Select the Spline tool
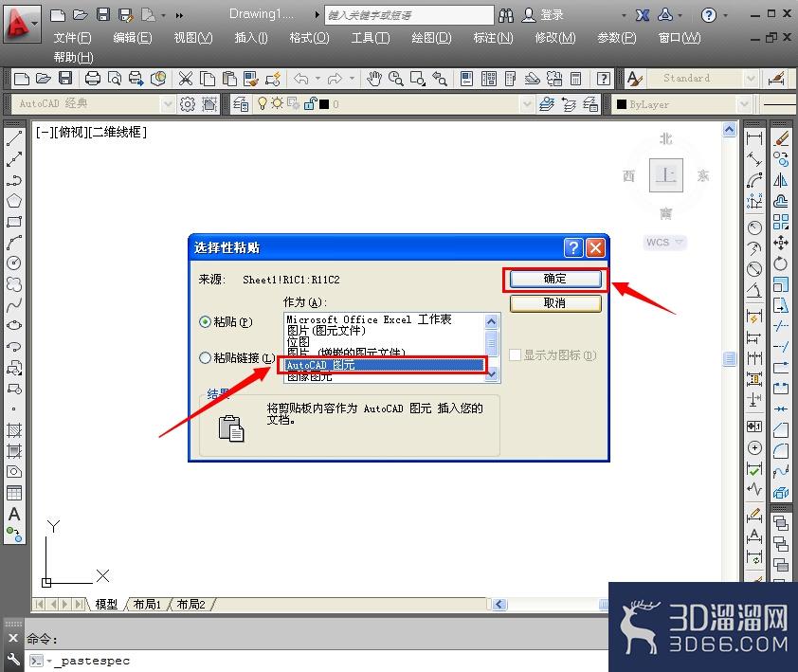Viewport: 798px width, 672px height. coord(13,304)
